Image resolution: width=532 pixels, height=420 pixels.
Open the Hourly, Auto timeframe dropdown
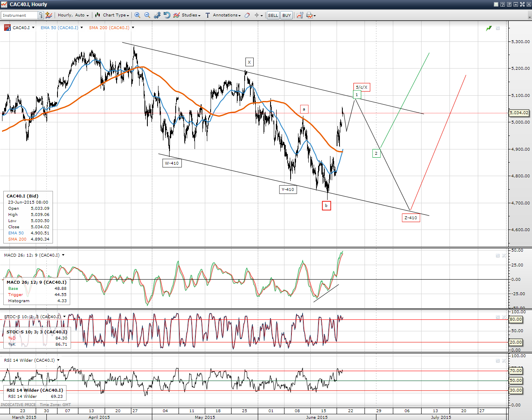pos(73,15)
